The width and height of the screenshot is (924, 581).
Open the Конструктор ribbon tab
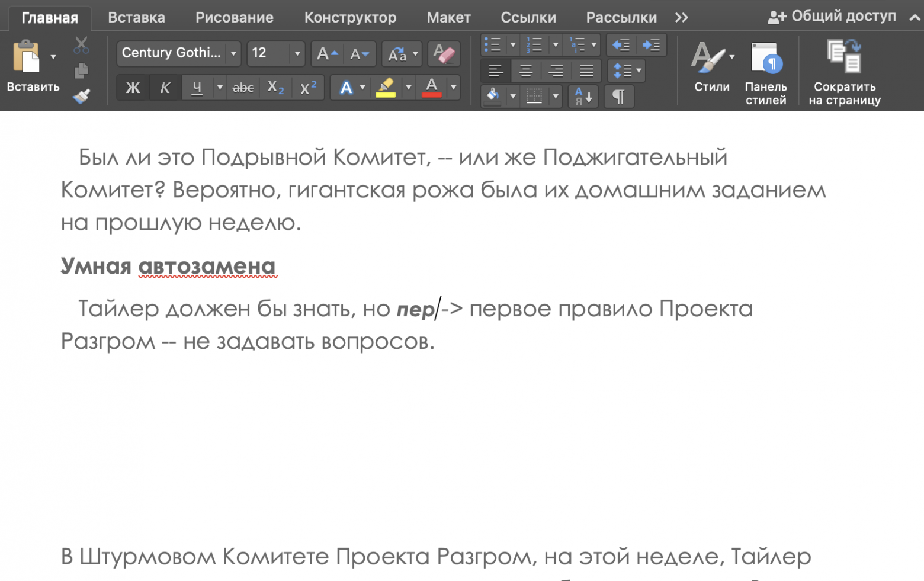pyautogui.click(x=349, y=17)
